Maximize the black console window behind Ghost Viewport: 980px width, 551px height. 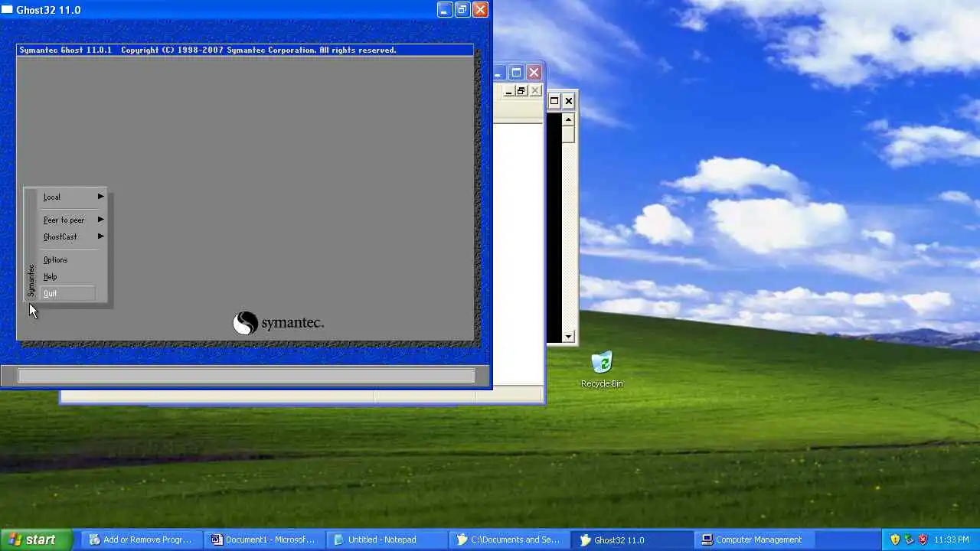tap(554, 100)
